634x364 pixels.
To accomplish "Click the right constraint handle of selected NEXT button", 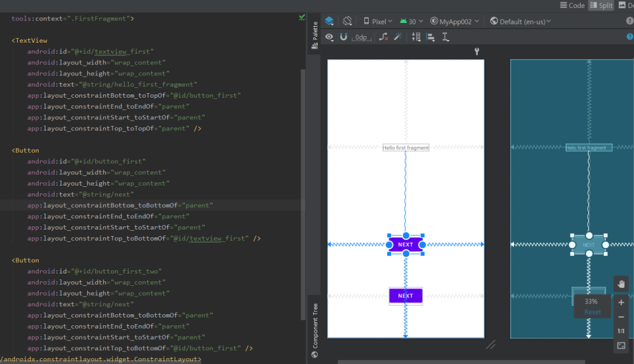I will coord(422,245).
